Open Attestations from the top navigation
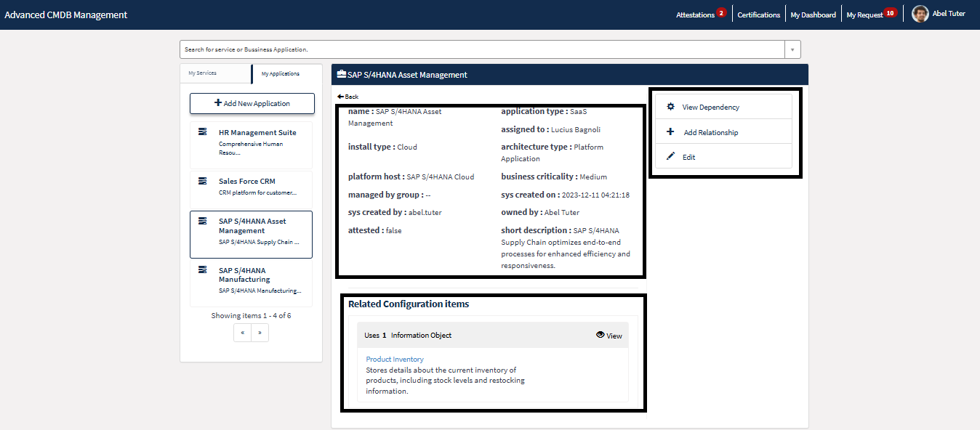 (695, 15)
